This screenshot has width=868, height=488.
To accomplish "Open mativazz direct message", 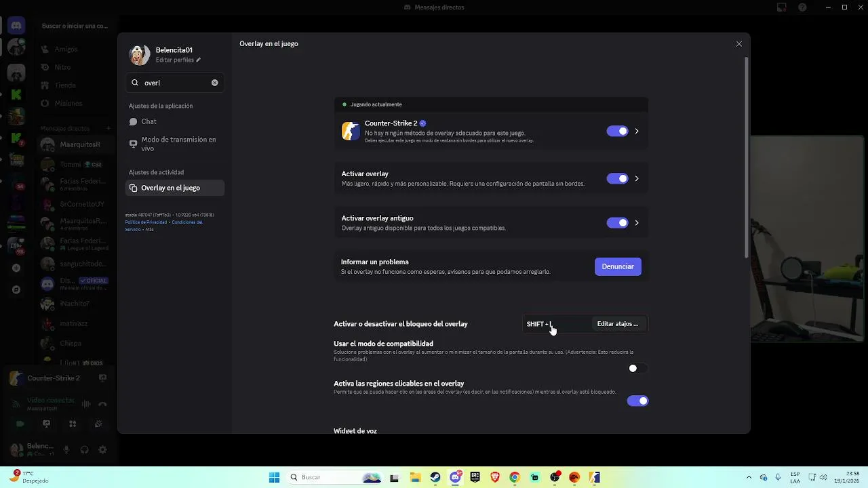I will pyautogui.click(x=75, y=323).
